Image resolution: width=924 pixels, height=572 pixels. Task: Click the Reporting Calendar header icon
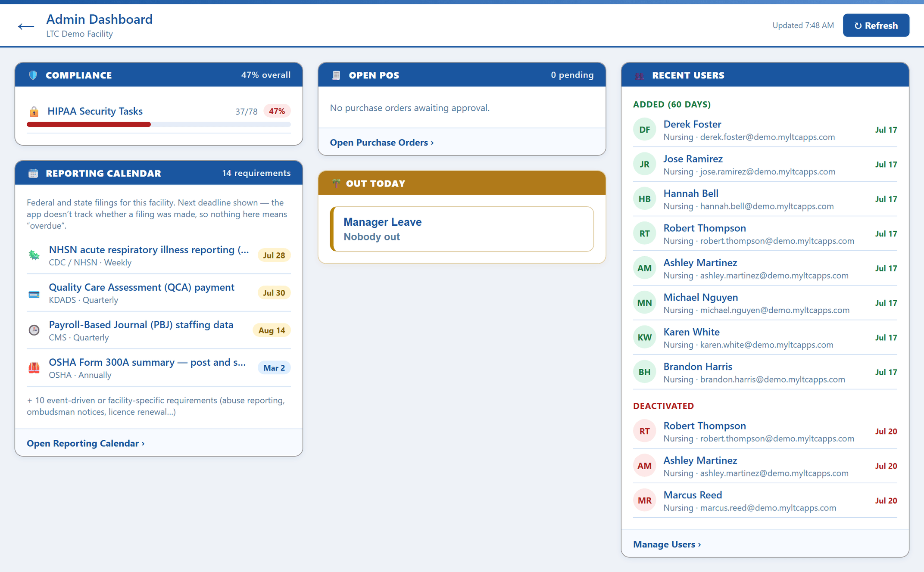tap(33, 173)
